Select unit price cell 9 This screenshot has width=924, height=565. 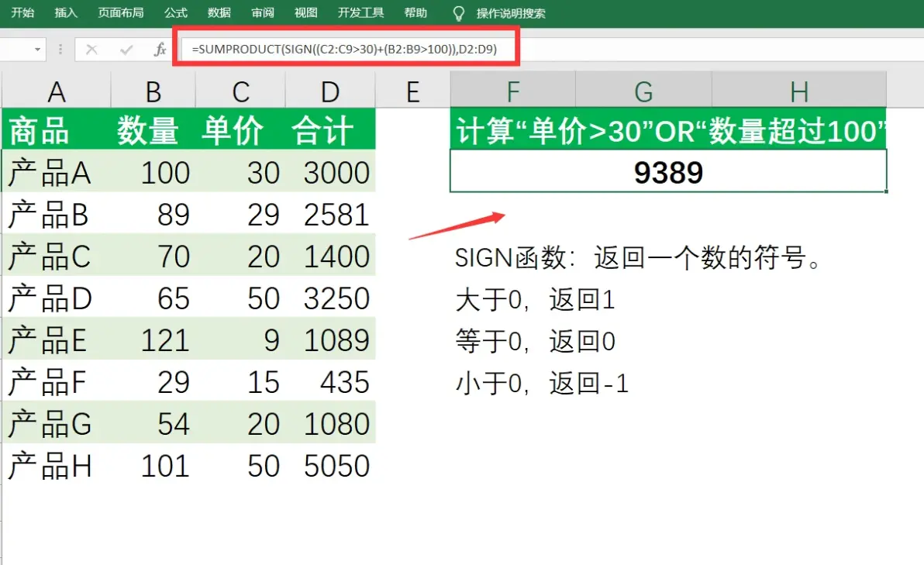click(x=240, y=339)
